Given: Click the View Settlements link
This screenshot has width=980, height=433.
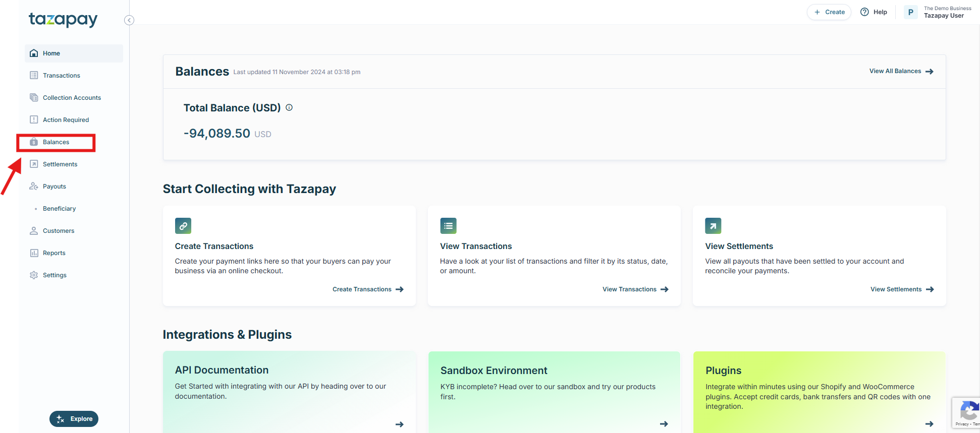Looking at the screenshot, I should [902, 289].
